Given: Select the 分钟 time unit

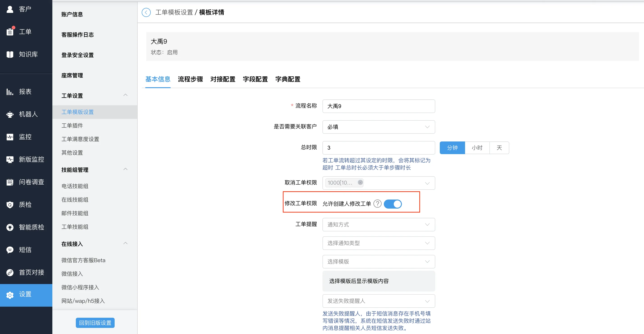Looking at the screenshot, I should coord(452,148).
